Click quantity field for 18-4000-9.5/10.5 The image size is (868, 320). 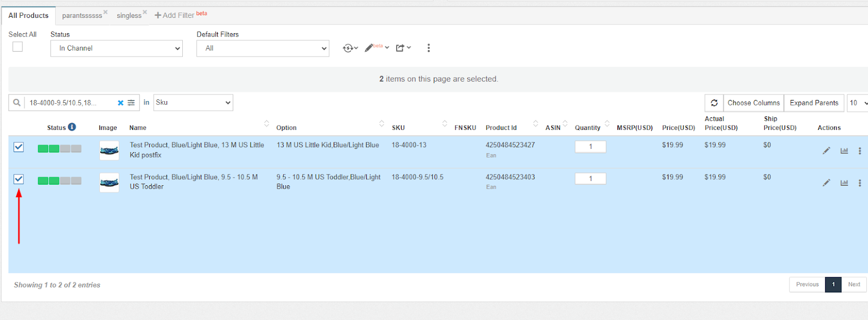coord(590,178)
